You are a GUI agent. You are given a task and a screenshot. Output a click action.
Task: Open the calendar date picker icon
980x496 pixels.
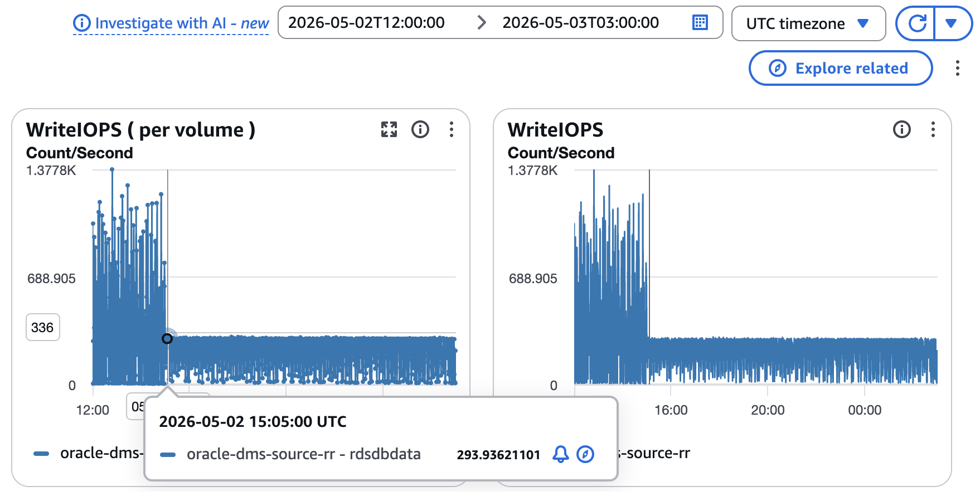coord(700,23)
